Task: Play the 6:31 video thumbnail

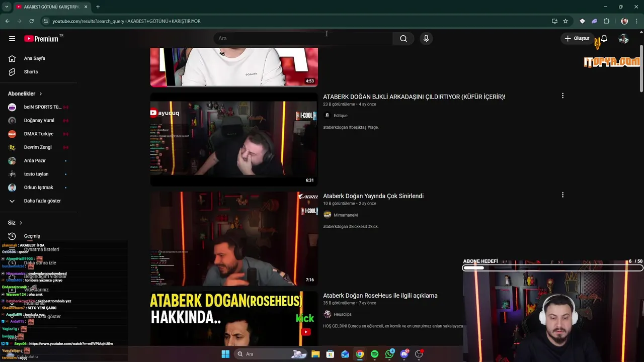Action: click(234, 139)
